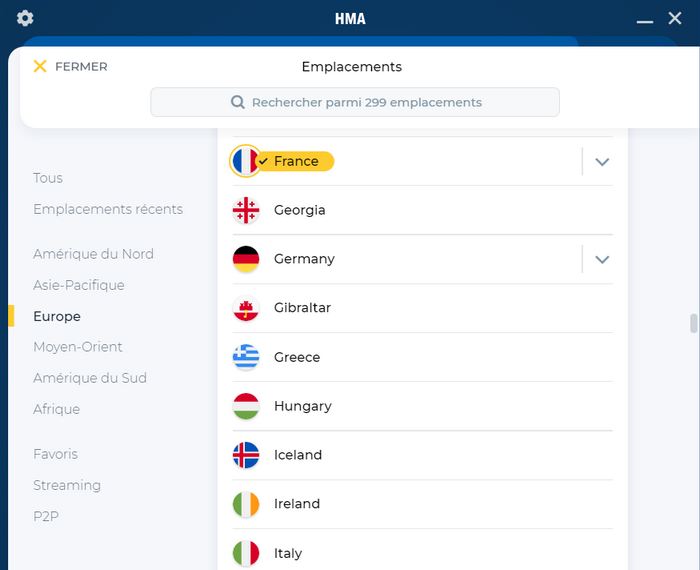Click the Ireland flag icon
700x570 pixels.
point(246,504)
